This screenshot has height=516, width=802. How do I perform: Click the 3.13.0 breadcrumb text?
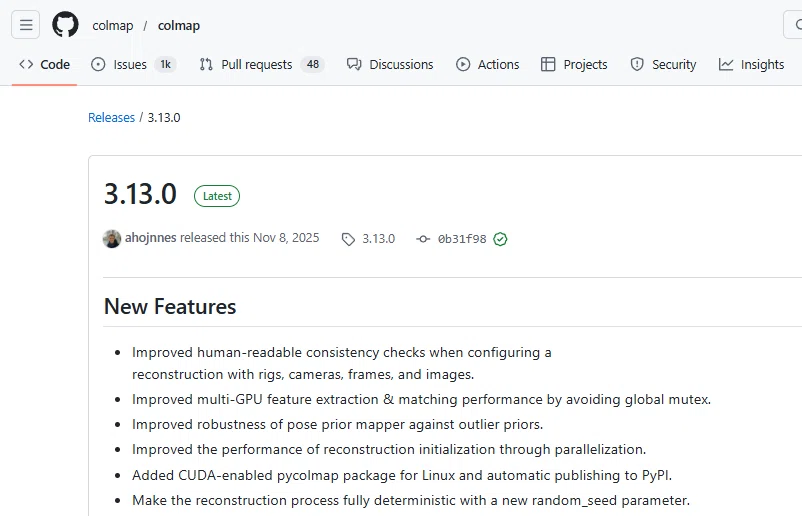click(164, 118)
